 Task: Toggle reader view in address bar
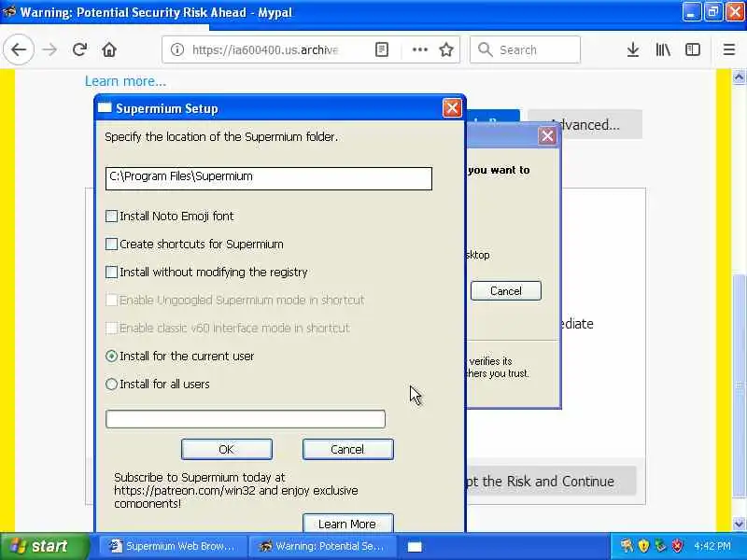point(382,49)
